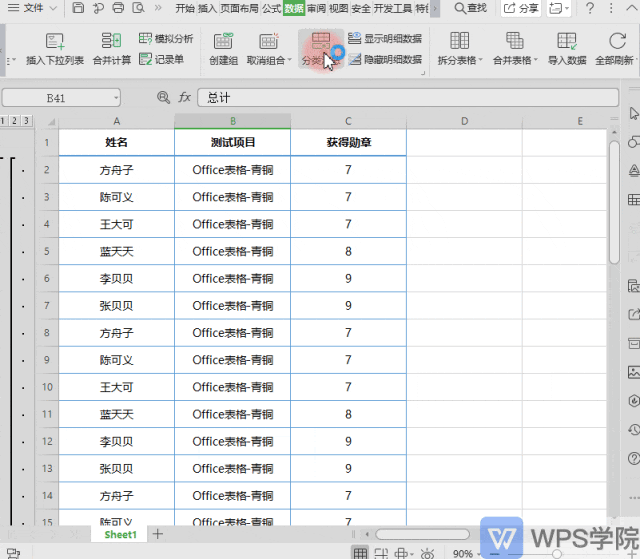Image resolution: width=640 pixels, height=559 pixels.
Task: Click 隐藏明细数据
Action: (x=385, y=60)
